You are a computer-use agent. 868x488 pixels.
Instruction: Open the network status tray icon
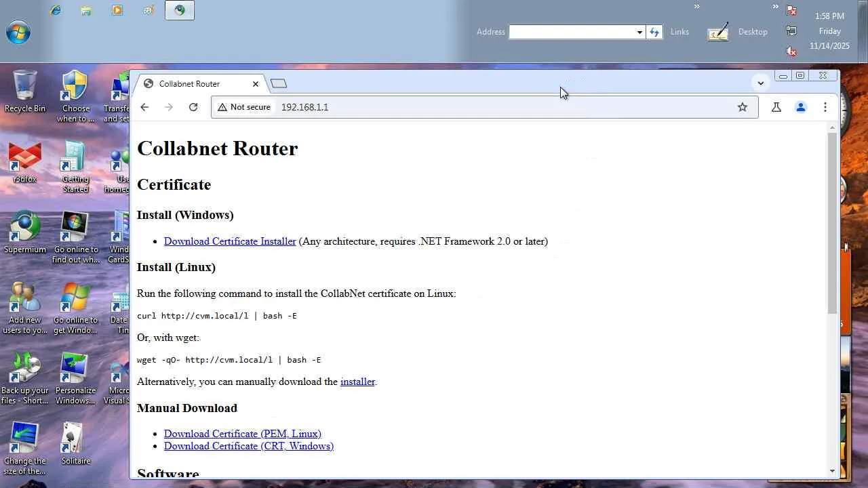[x=791, y=30]
